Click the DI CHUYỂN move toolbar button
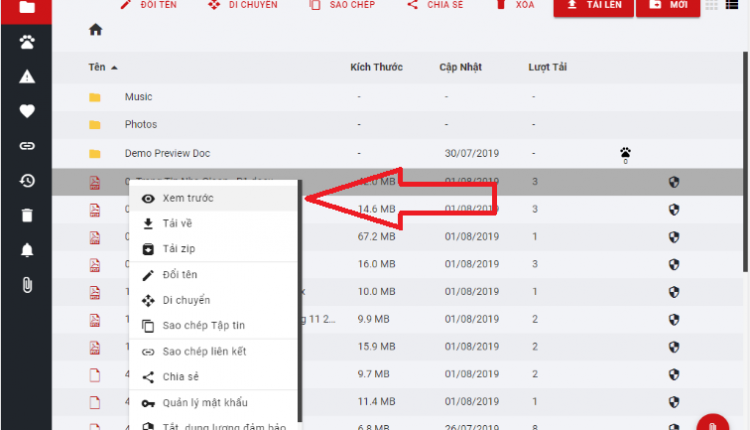This screenshot has width=750, height=430. click(x=243, y=5)
